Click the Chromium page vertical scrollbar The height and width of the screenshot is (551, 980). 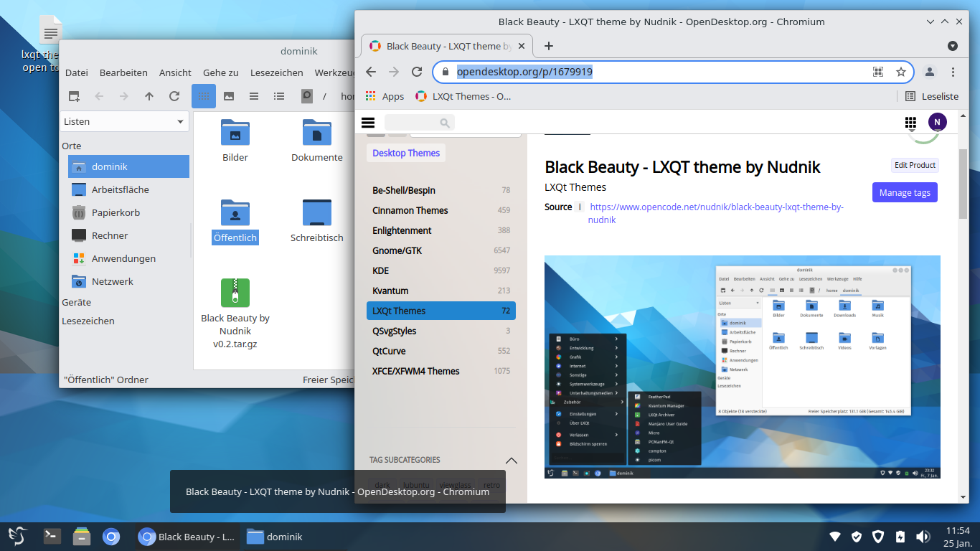[963, 183]
